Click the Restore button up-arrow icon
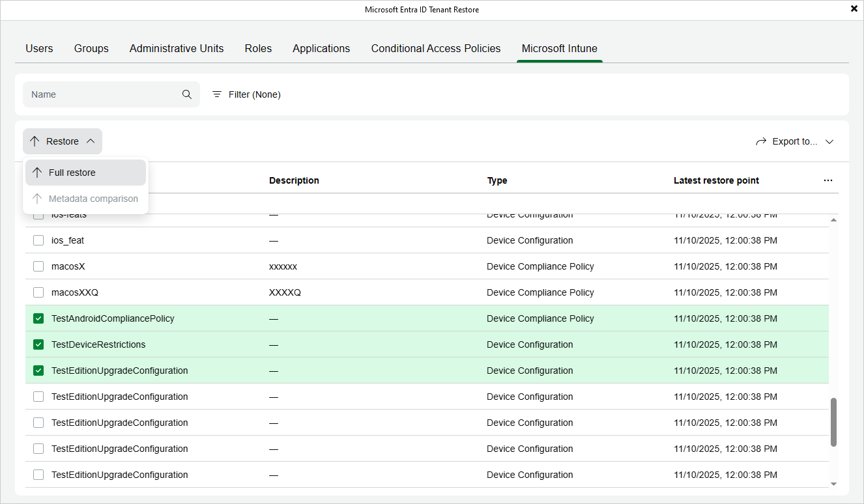Image resolution: width=864 pixels, height=504 pixels. point(35,141)
